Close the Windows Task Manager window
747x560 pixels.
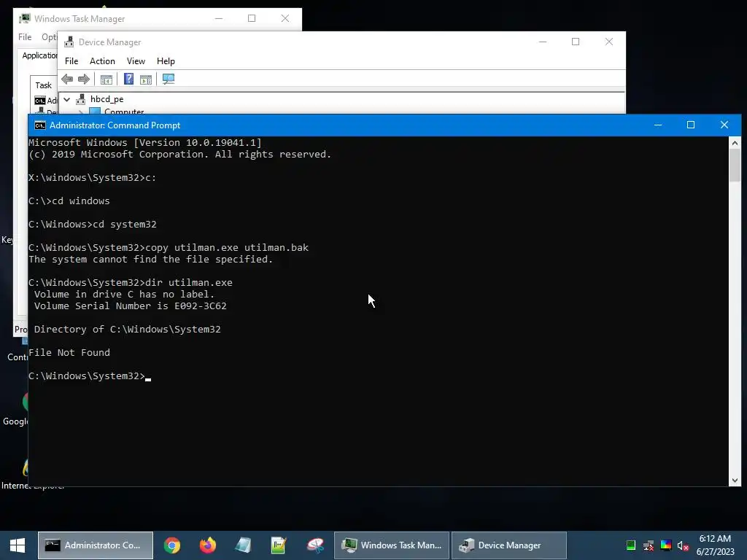pyautogui.click(x=285, y=18)
